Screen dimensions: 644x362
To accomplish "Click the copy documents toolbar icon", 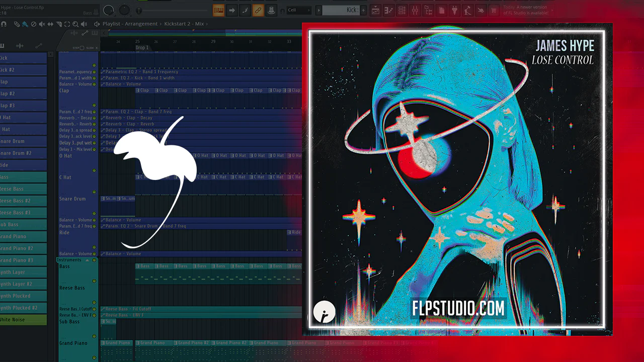I will coord(441,10).
